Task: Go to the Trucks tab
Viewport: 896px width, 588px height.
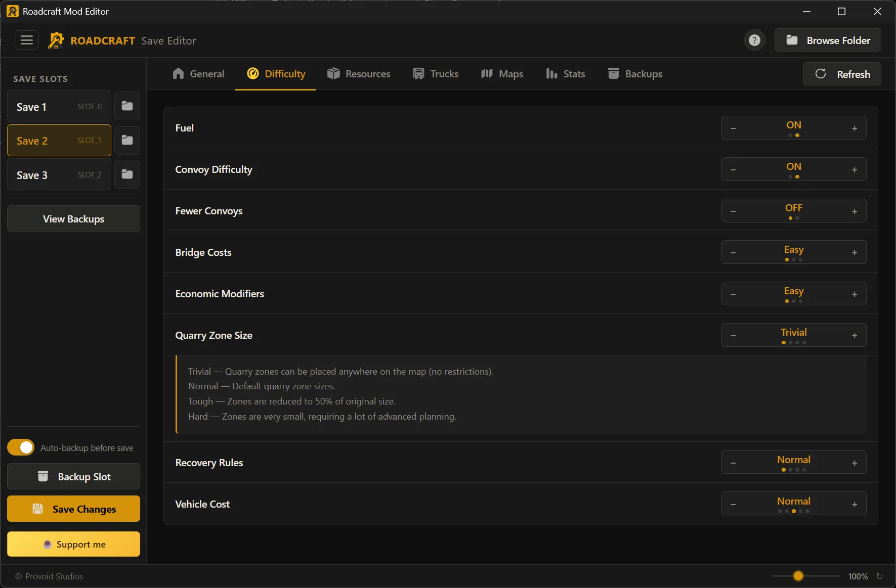Action: pos(436,74)
